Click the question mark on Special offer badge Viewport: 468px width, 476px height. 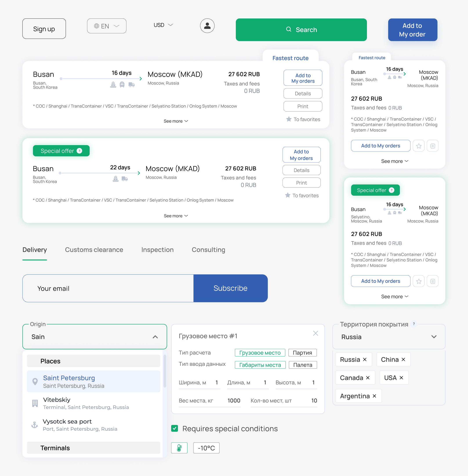click(x=79, y=151)
